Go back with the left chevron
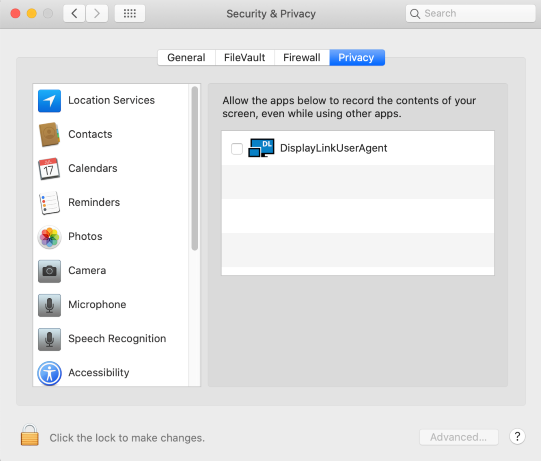The image size is (541, 461). 74,13
